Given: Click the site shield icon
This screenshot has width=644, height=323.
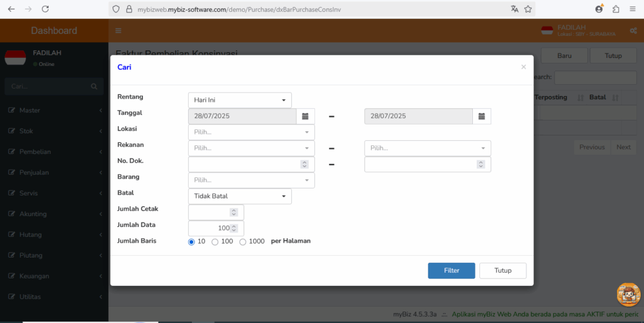Looking at the screenshot, I should (x=116, y=9).
